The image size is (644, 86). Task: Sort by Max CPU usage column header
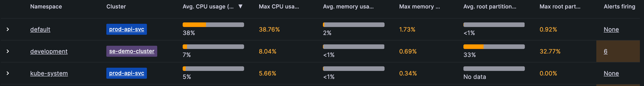[x=279, y=6]
